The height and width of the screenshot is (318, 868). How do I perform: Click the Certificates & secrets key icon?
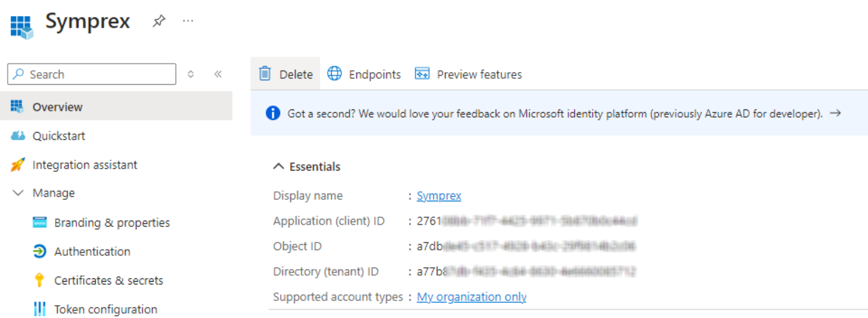pos(39,280)
